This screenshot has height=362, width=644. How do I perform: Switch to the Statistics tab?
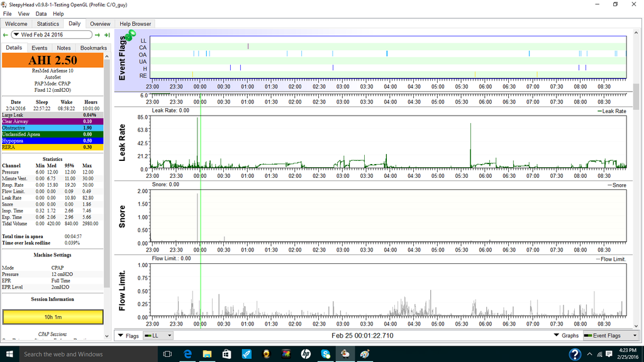48,24
